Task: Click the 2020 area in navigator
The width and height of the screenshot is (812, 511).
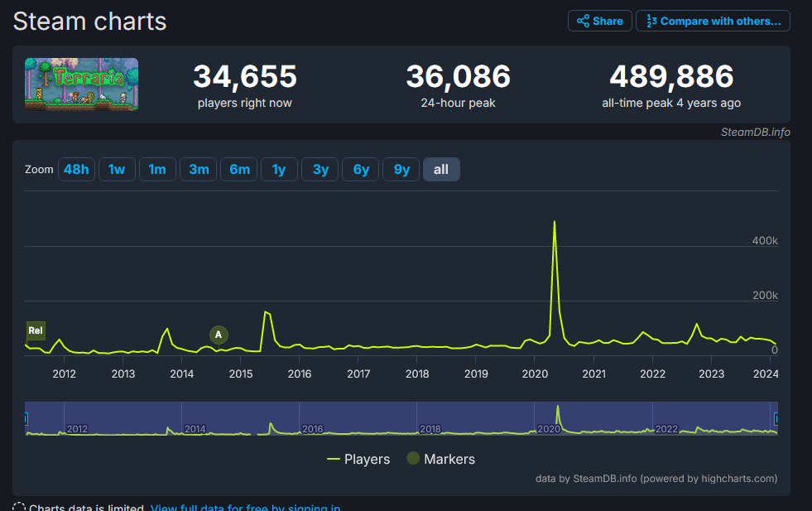Action: click(x=549, y=429)
